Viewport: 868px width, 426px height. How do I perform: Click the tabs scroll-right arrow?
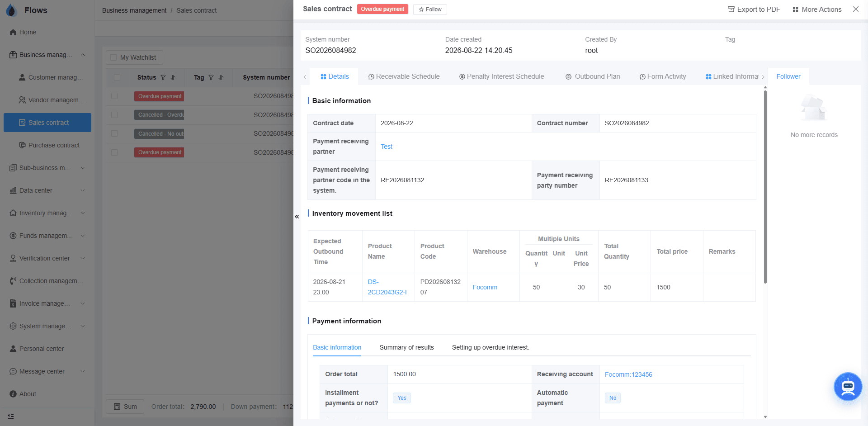pyautogui.click(x=763, y=77)
